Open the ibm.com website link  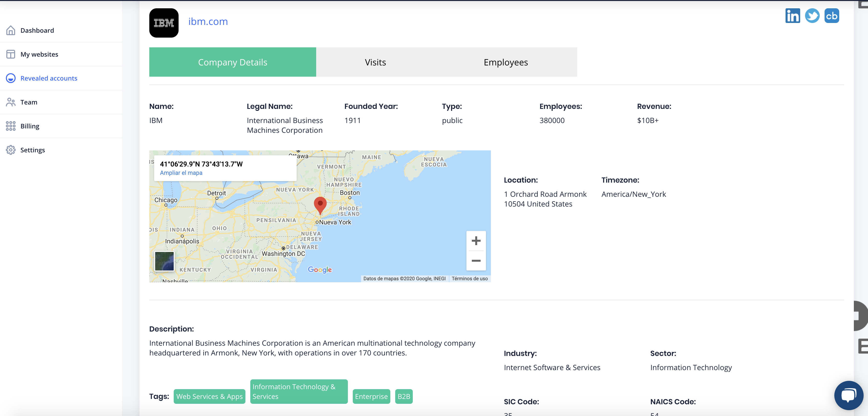(x=208, y=21)
